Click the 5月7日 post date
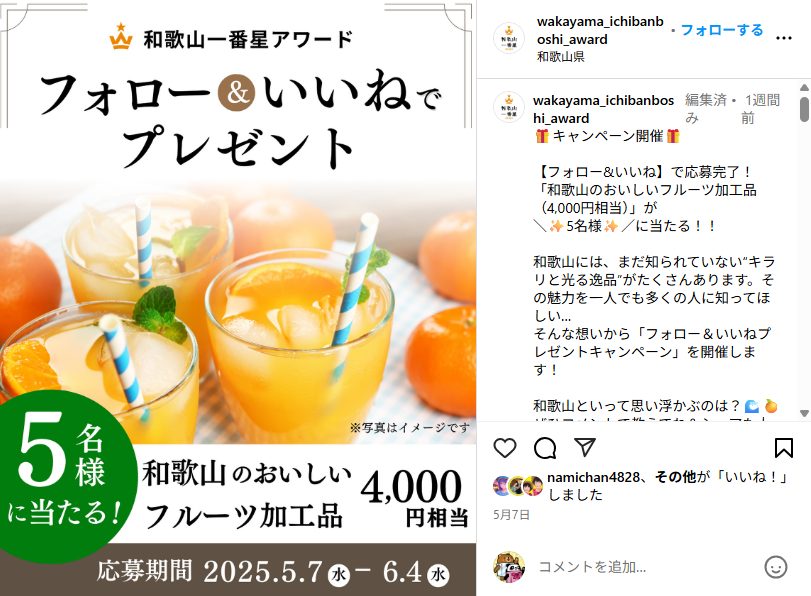The image size is (811, 596). [x=511, y=514]
